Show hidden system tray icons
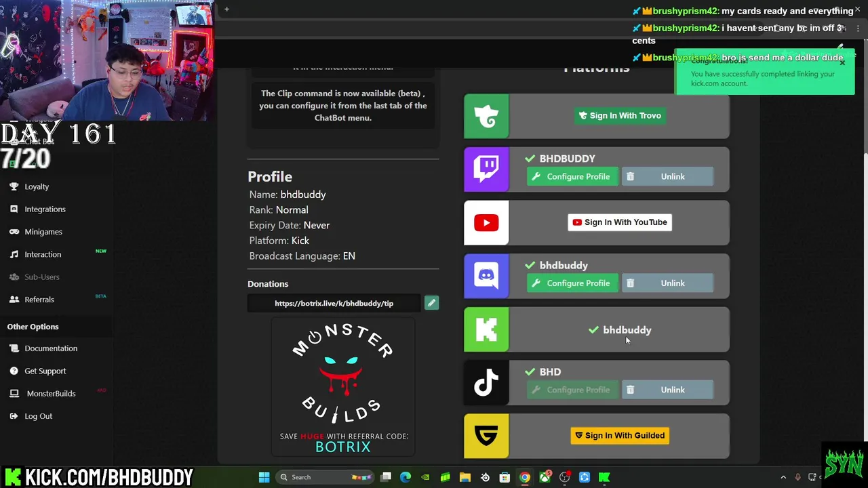The width and height of the screenshot is (868, 488). click(x=783, y=477)
